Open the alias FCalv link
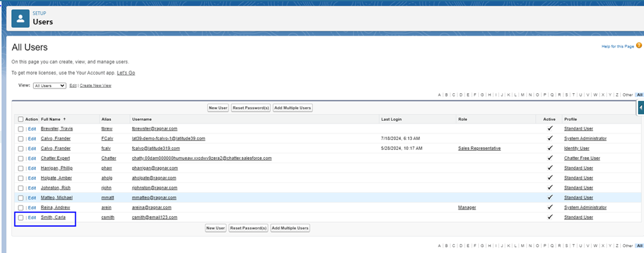The height and width of the screenshot is (253, 644). (x=107, y=139)
